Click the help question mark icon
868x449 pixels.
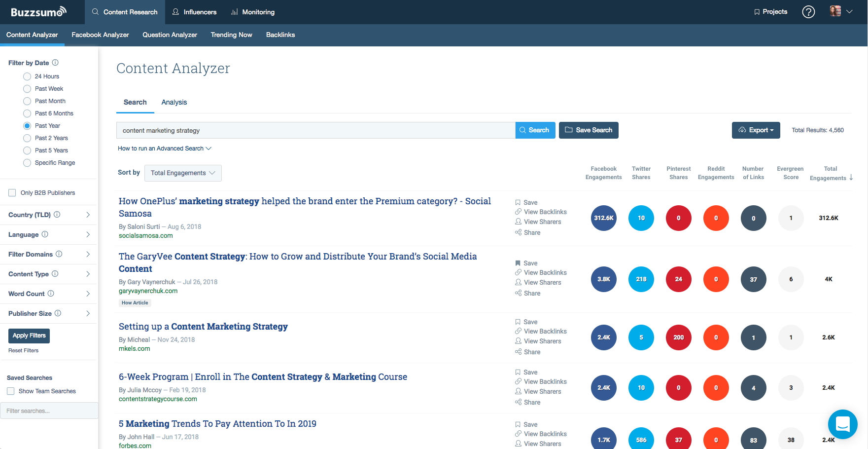(x=808, y=12)
